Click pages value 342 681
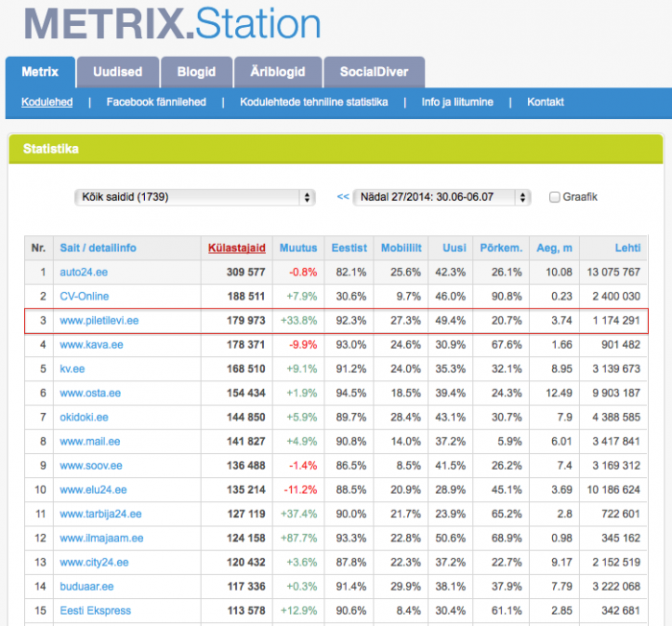The image size is (672, 626). [620, 611]
